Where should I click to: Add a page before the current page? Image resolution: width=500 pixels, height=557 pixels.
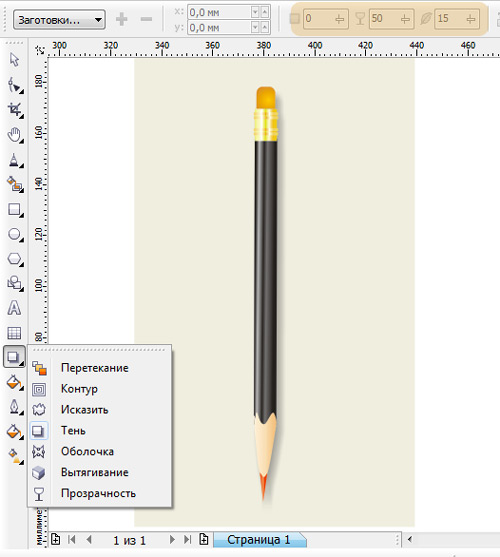pos(55,539)
